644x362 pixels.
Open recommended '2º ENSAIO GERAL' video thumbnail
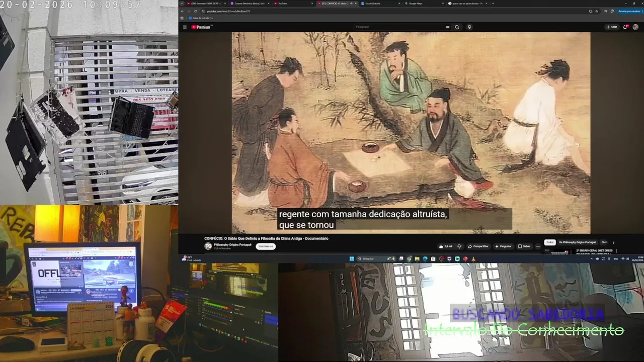pos(558,251)
